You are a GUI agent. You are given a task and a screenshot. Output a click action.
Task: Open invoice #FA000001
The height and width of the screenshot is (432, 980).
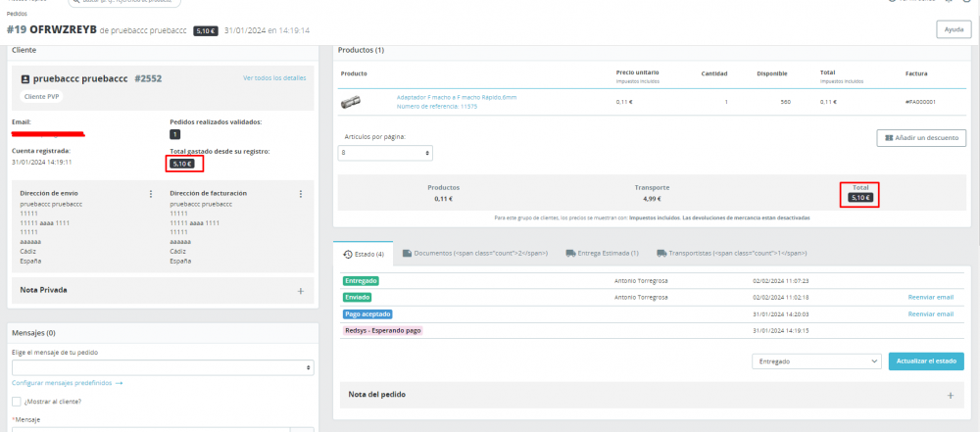click(x=921, y=101)
